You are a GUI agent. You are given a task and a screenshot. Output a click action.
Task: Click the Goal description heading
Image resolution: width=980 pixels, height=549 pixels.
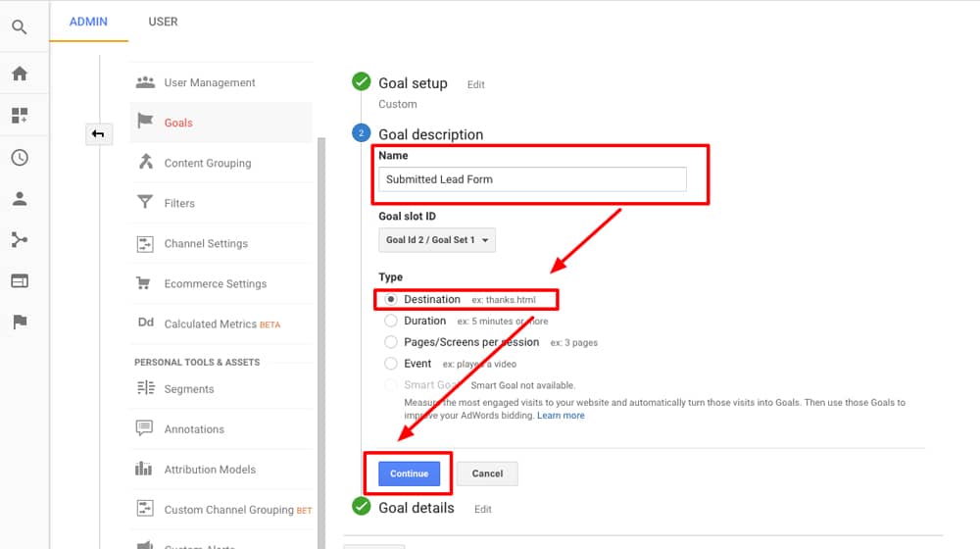[x=430, y=134]
